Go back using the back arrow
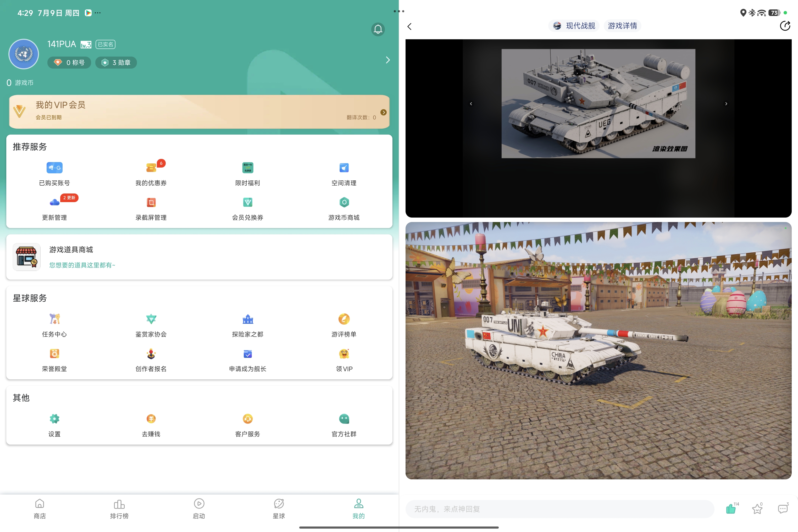 click(409, 26)
